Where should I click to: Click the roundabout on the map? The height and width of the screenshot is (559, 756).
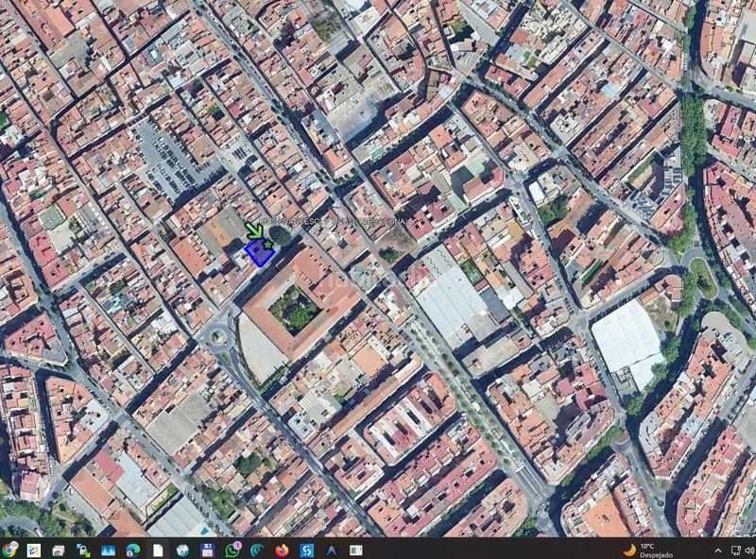pyautogui.click(x=217, y=335)
